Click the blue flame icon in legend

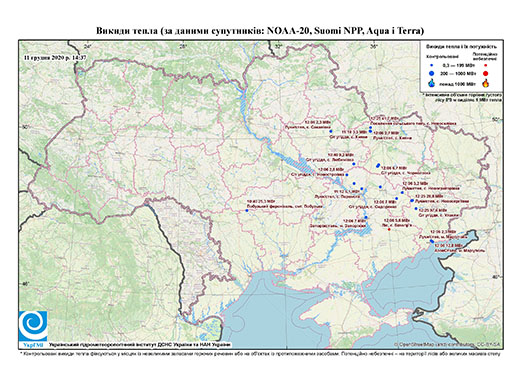tap(432, 83)
